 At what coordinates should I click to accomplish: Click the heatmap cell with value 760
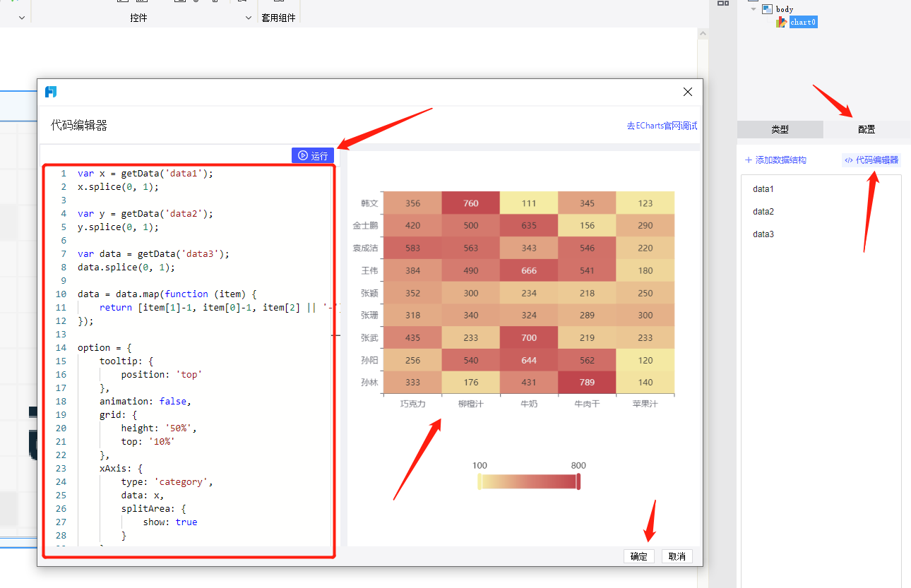[x=471, y=203]
